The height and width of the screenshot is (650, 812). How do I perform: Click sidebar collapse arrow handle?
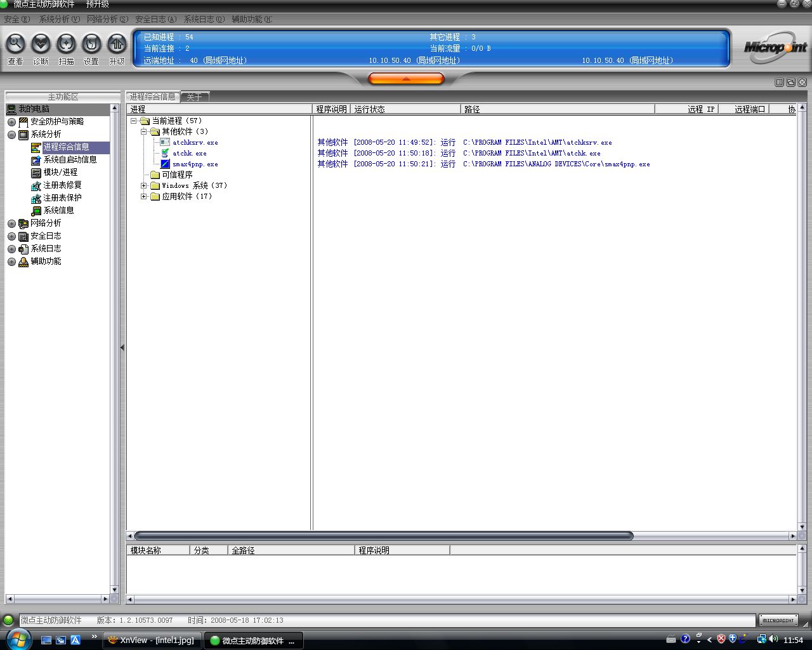click(x=122, y=347)
